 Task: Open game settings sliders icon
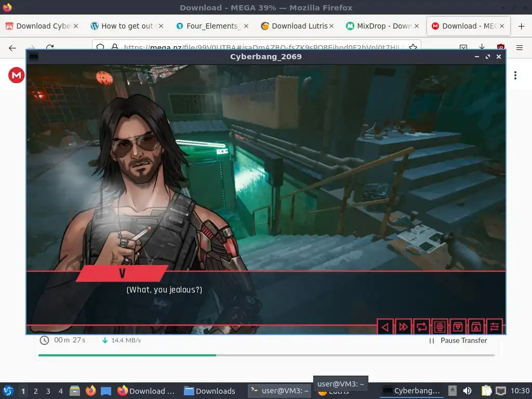[x=495, y=327]
